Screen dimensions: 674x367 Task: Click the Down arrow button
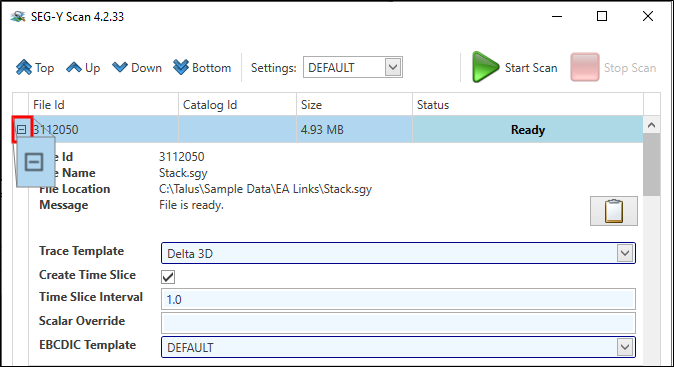click(x=137, y=68)
